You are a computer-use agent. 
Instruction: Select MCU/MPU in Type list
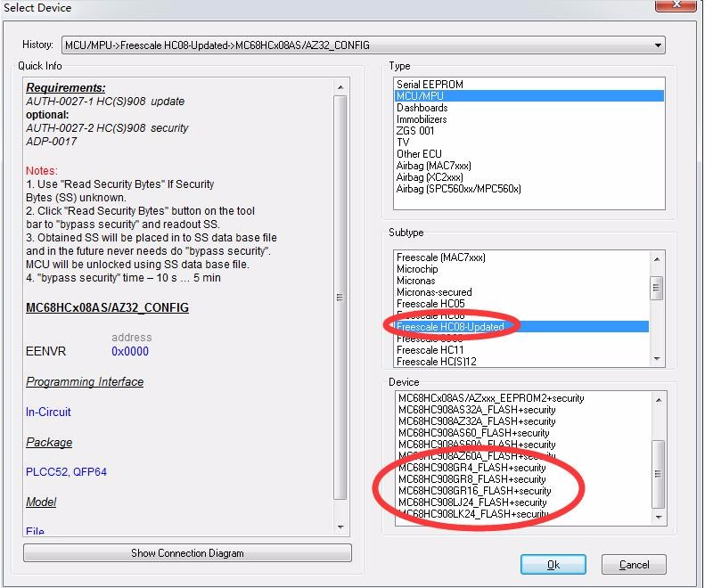pyautogui.click(x=529, y=96)
